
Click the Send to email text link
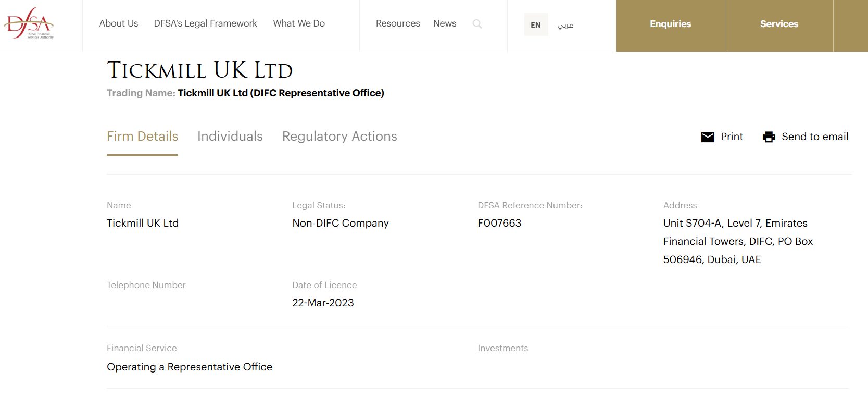(x=815, y=137)
